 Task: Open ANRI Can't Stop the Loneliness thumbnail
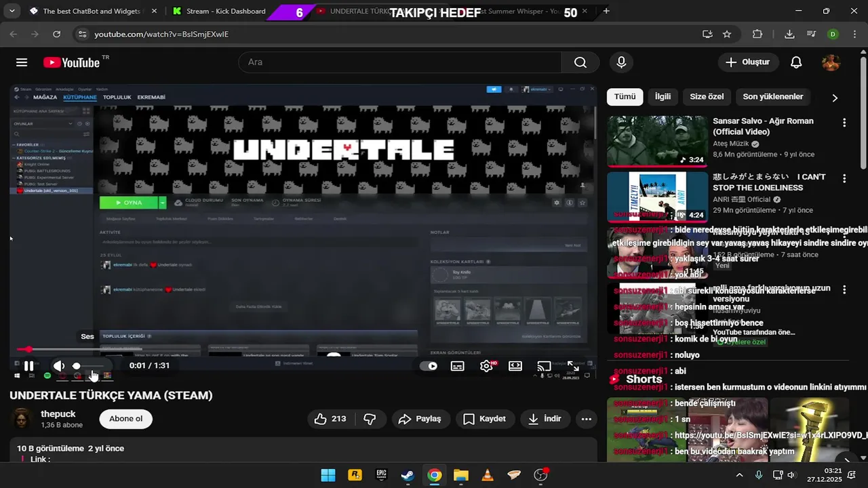pos(657,197)
